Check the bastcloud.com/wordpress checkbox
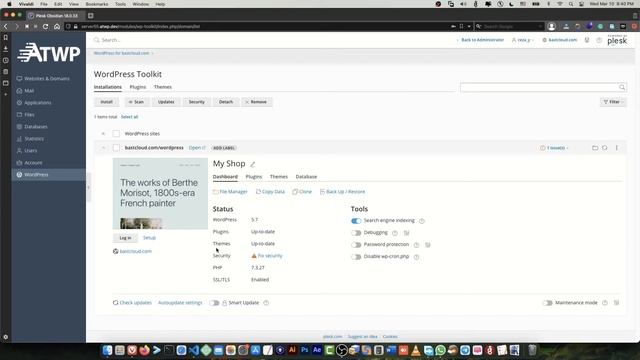Viewport: 640px width, 360px height. [x=116, y=148]
